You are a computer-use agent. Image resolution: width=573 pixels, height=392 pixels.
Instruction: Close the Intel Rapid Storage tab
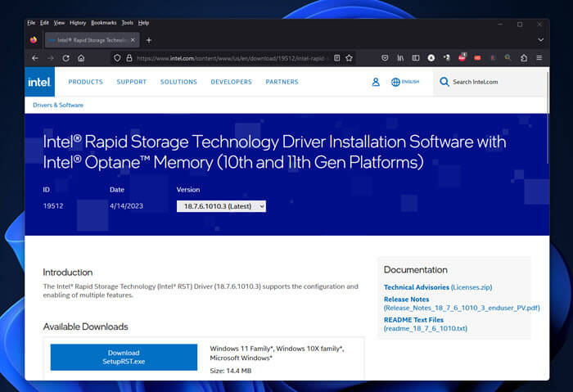pos(133,40)
